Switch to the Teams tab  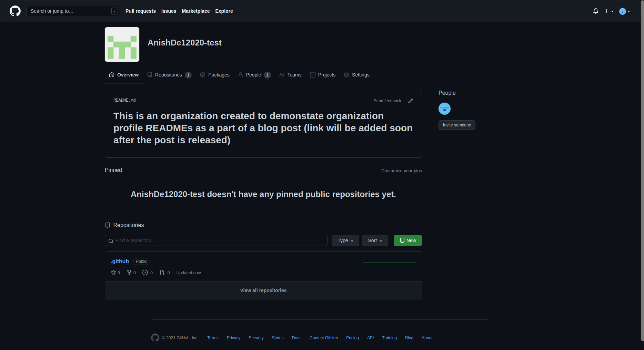coord(290,75)
